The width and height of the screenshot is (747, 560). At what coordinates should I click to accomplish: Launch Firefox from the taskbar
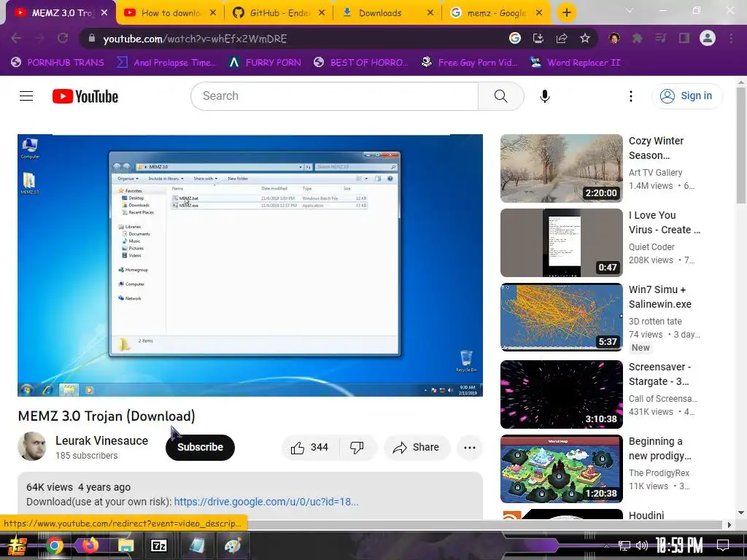(90, 545)
